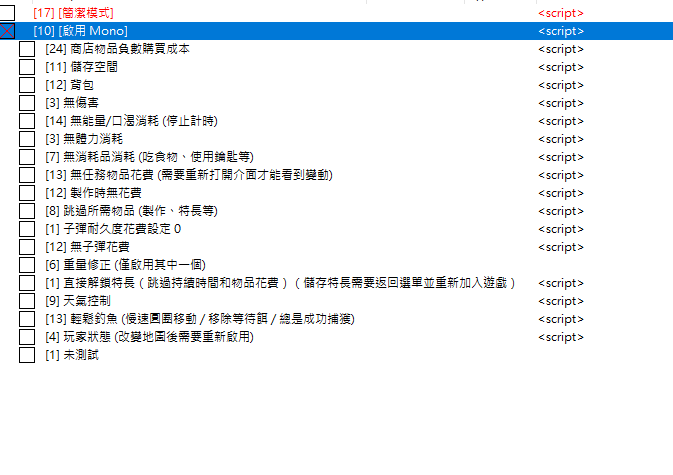Check the 商店物品負數購買成本 box
The image size is (673, 475).
[27, 49]
